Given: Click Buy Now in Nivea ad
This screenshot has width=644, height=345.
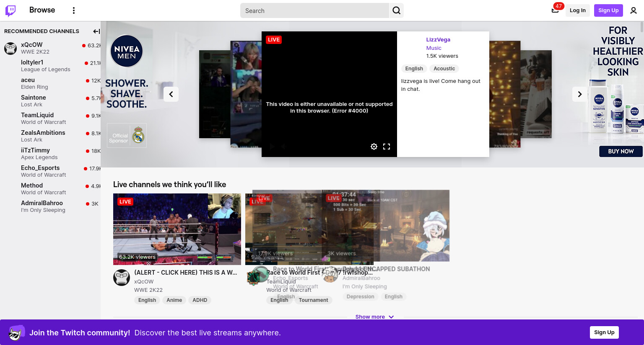Looking at the screenshot, I should pyautogui.click(x=621, y=152).
